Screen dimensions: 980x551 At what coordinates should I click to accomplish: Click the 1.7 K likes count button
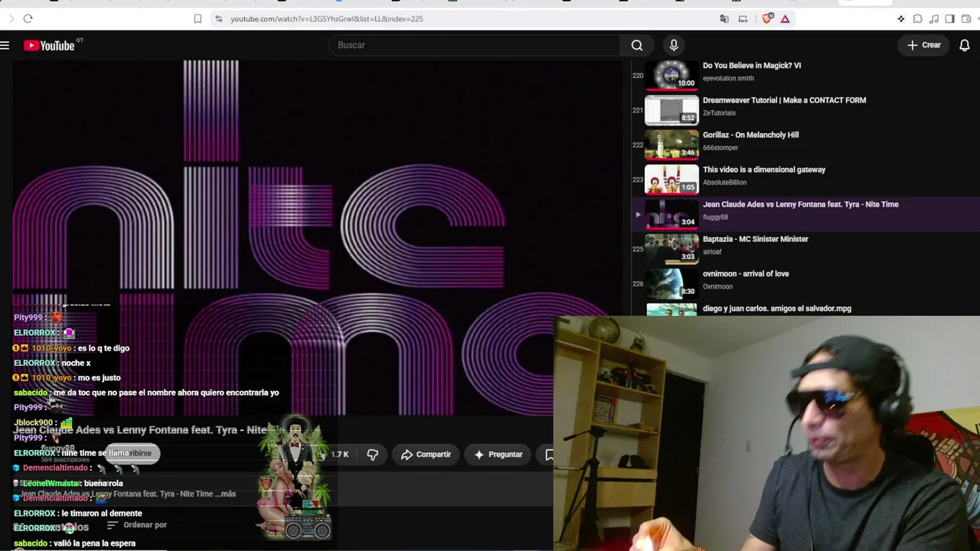coord(338,455)
